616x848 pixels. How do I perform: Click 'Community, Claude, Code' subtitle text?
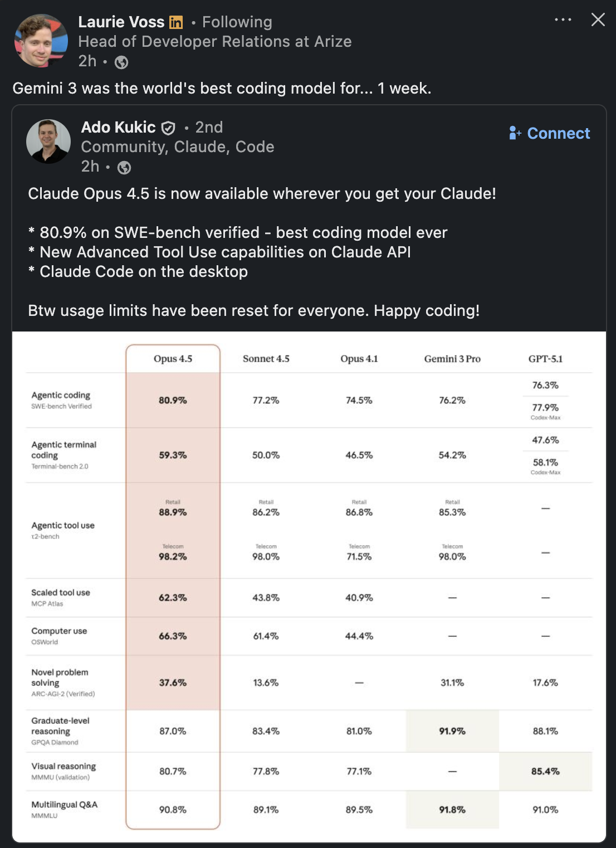tap(178, 147)
